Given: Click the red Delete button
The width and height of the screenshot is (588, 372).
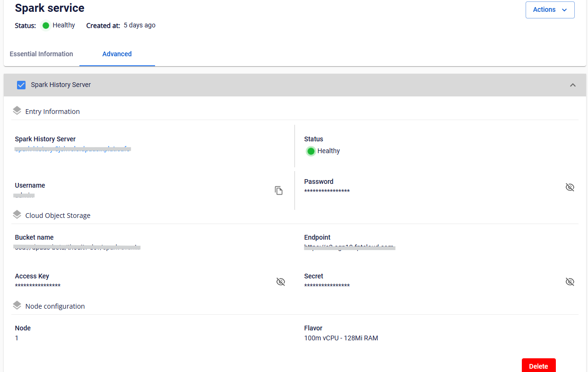Looking at the screenshot, I should [539, 365].
